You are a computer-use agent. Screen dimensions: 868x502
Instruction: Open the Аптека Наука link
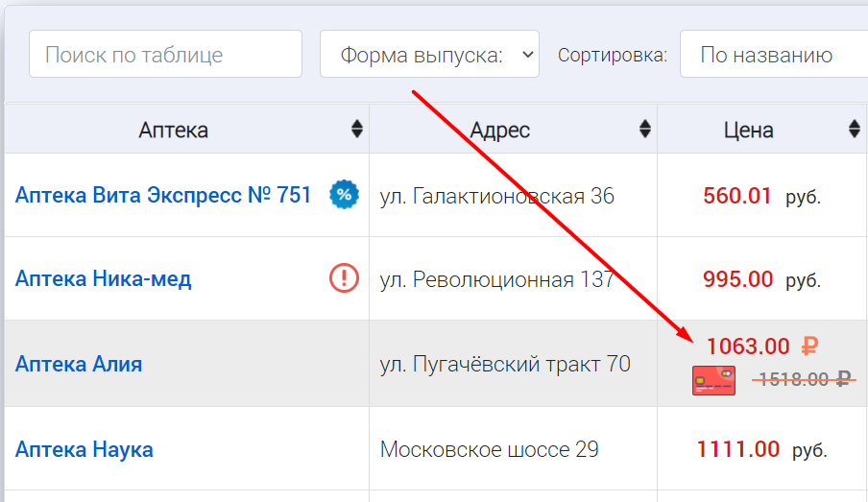click(84, 449)
